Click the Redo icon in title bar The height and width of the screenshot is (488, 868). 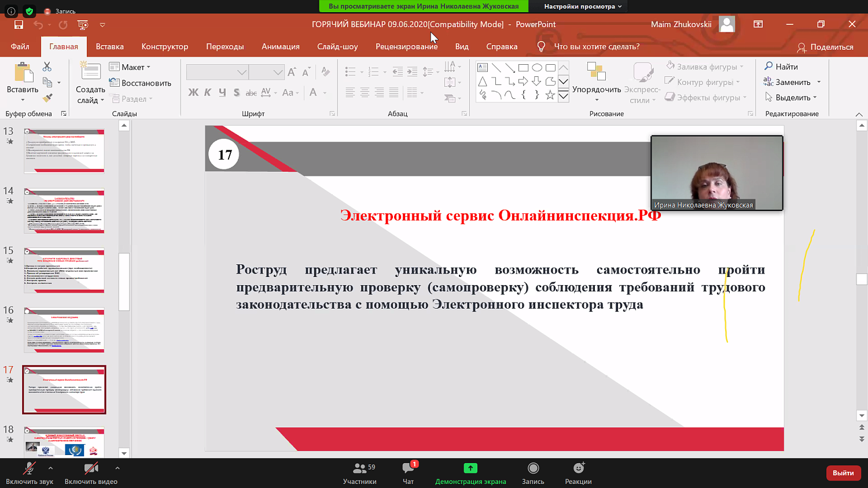63,25
